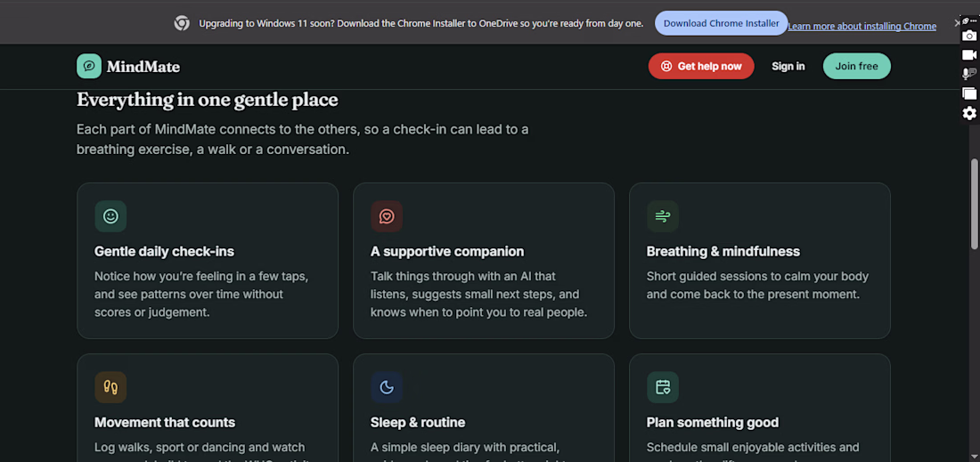Image resolution: width=980 pixels, height=462 pixels.
Task: Click the Gentle daily check-ins heading
Action: pyautogui.click(x=165, y=252)
